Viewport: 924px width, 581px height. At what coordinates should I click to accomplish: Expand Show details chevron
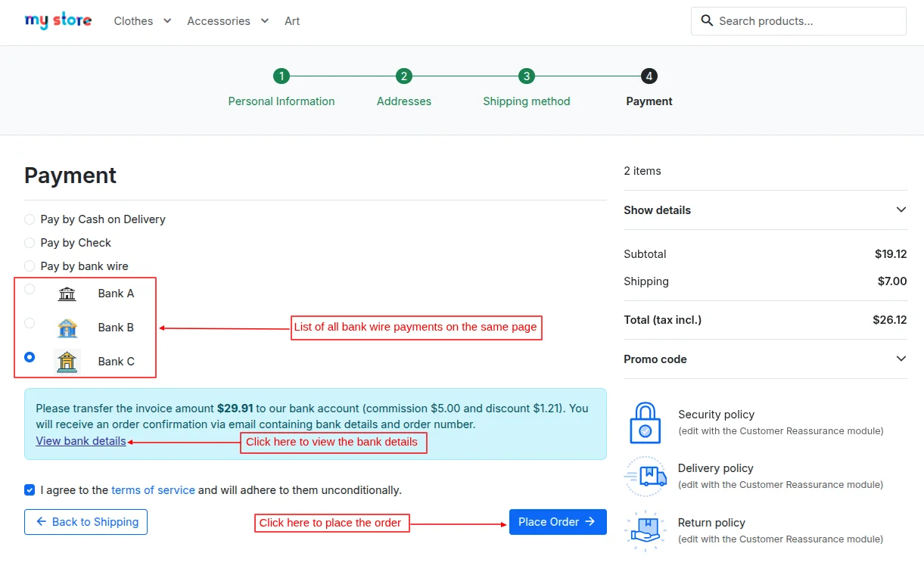point(901,210)
